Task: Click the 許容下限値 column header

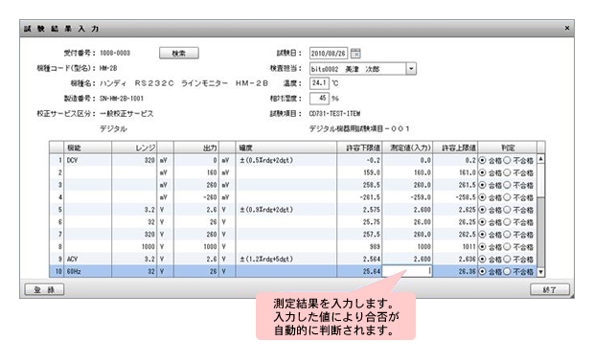Action: [359, 148]
